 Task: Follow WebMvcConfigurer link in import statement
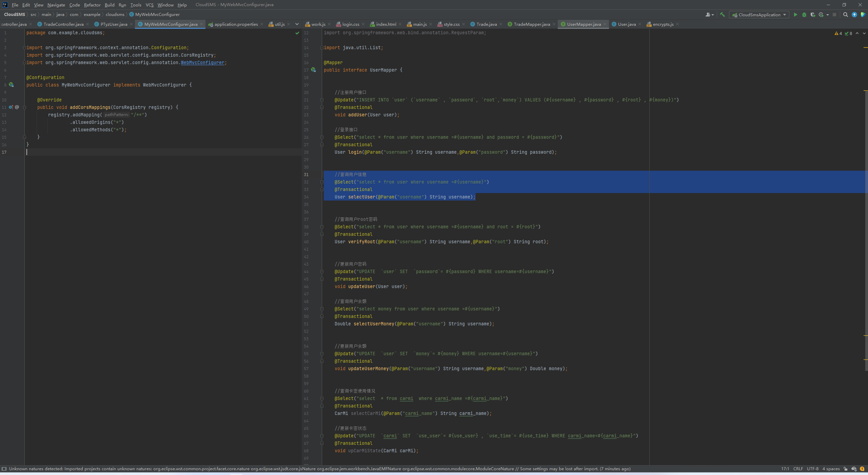pyautogui.click(x=202, y=62)
